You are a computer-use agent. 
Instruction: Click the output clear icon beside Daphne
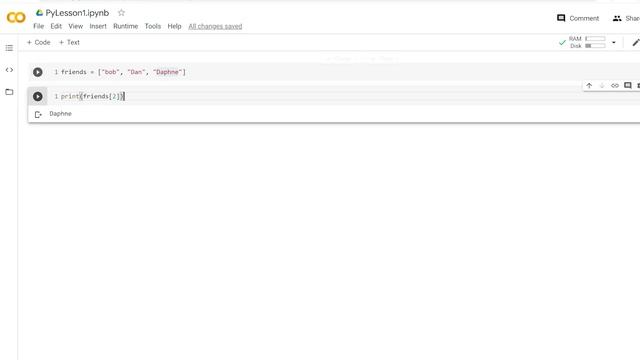click(x=38, y=115)
